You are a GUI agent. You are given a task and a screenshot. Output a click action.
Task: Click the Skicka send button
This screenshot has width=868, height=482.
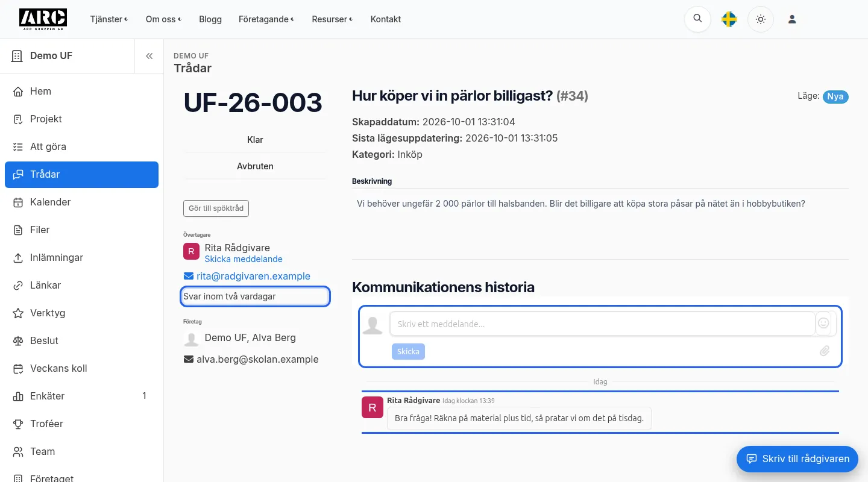(x=408, y=351)
